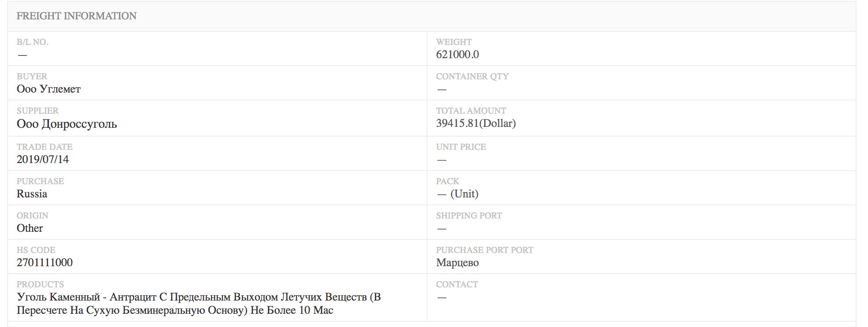Click purchase country Russia

point(32,193)
